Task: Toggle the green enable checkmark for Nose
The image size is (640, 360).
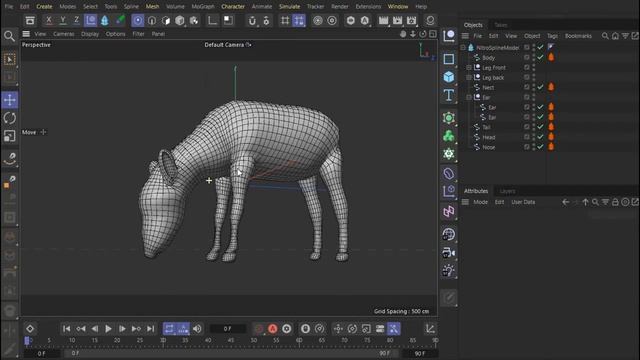Action: tap(540, 147)
